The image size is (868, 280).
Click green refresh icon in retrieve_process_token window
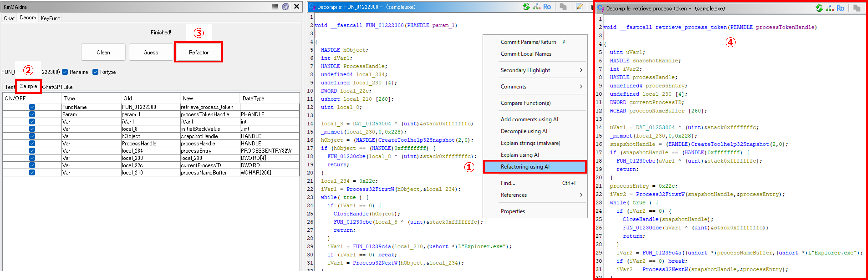[x=819, y=8]
